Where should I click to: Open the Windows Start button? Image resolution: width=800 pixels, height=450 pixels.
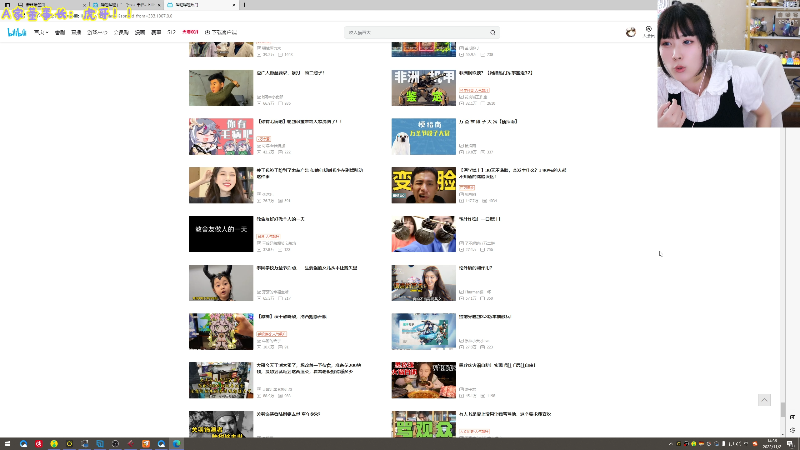(7, 444)
